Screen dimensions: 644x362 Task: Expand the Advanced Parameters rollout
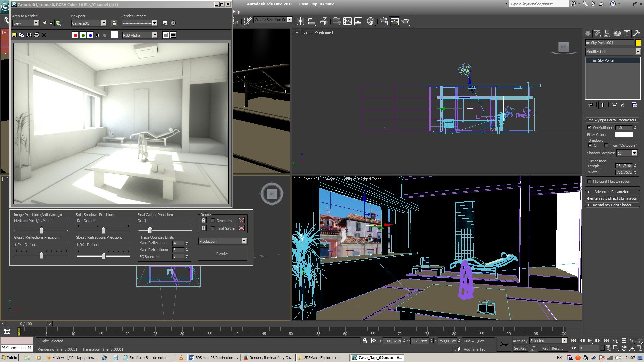(612, 192)
